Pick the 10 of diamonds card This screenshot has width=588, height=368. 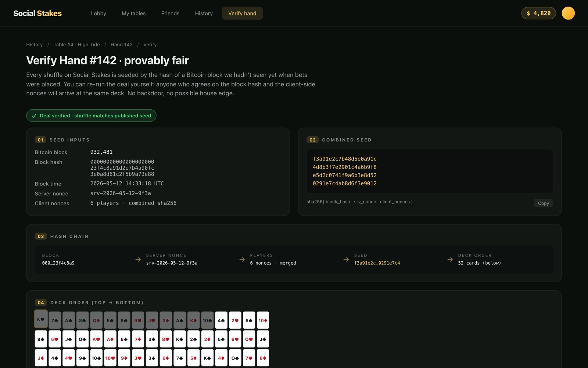(x=263, y=320)
